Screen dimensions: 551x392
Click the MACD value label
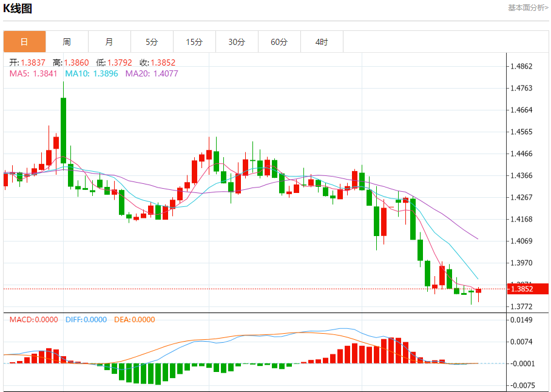coord(34,320)
